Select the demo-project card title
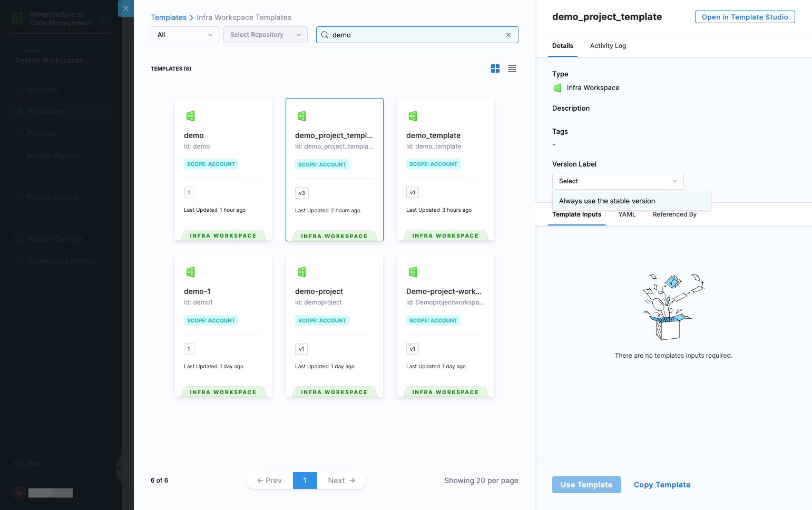 [x=319, y=291]
